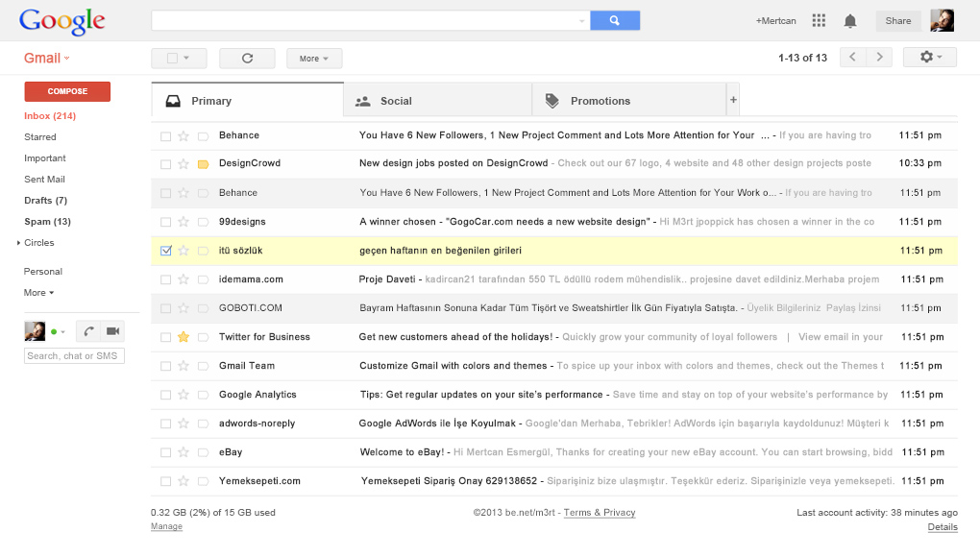This screenshot has height=557, width=980.
Task: Unstar the Twitter for Business email
Action: point(184,337)
